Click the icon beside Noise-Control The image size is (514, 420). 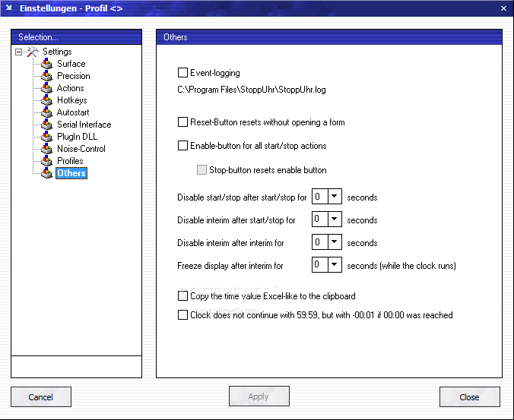tap(47, 148)
